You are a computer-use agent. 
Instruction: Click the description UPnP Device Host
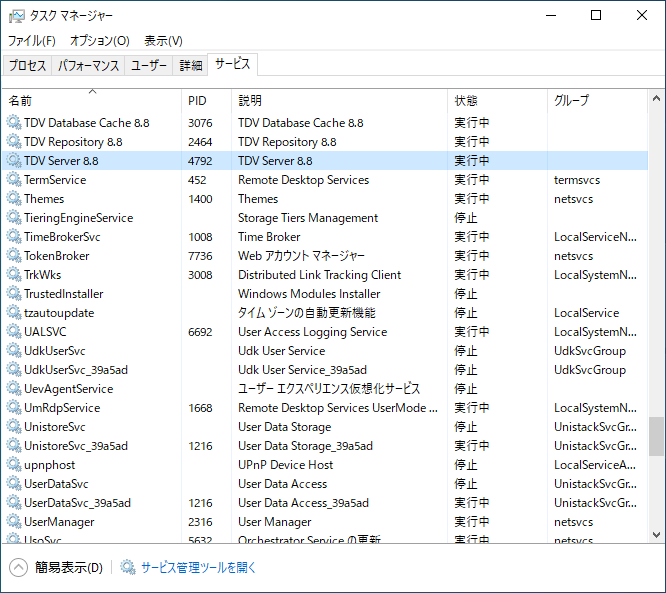[x=285, y=465]
